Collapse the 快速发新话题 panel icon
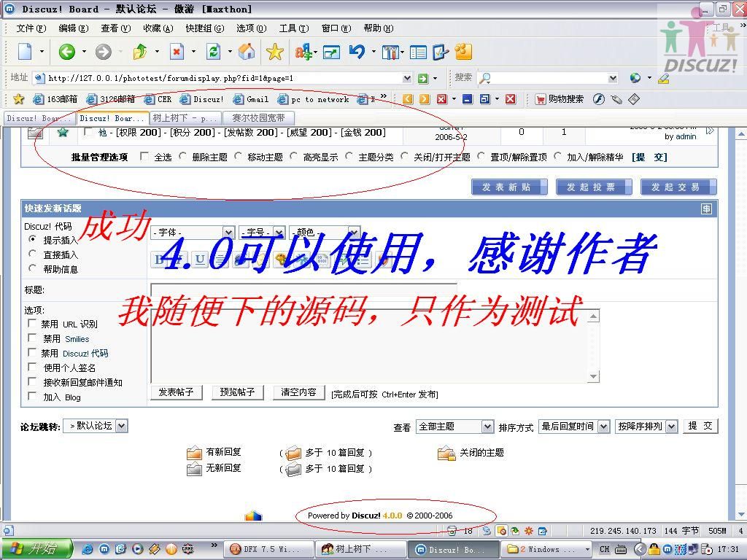This screenshot has height=560, width=747. (706, 209)
